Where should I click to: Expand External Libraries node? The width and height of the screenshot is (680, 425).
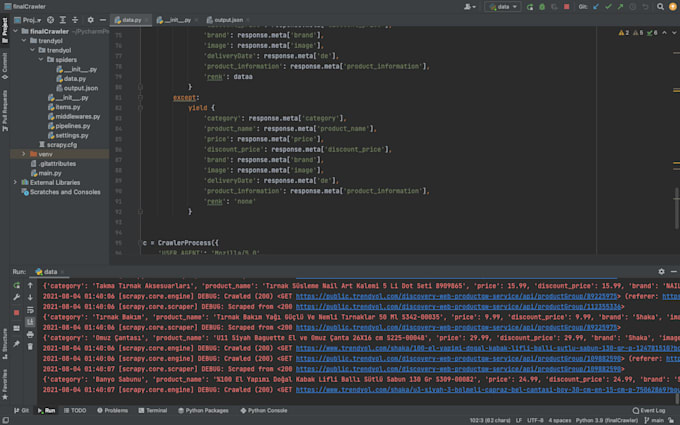16,182
